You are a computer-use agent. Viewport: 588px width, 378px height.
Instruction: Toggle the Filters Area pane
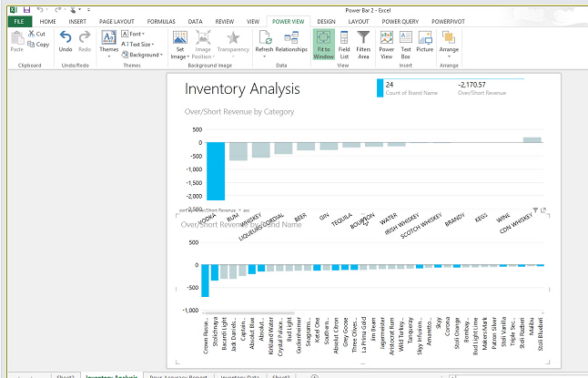pyautogui.click(x=363, y=45)
